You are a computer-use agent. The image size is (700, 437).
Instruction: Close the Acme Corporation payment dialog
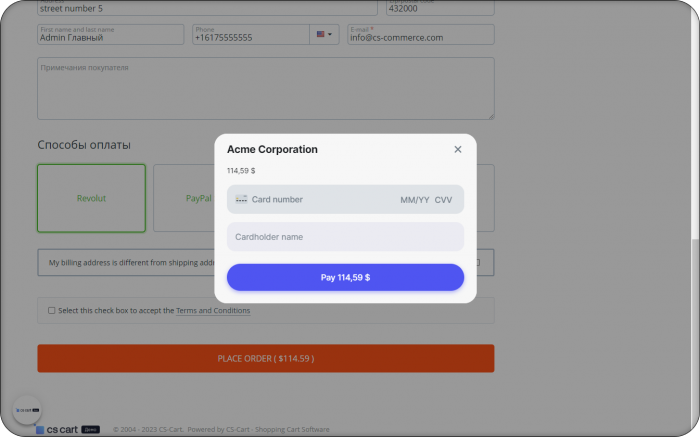[x=458, y=150]
